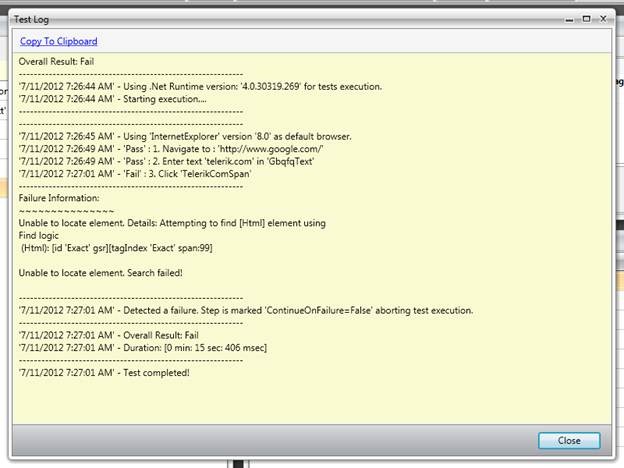
Task: Select the 'Starting execution....' log entry
Action: tap(113, 98)
